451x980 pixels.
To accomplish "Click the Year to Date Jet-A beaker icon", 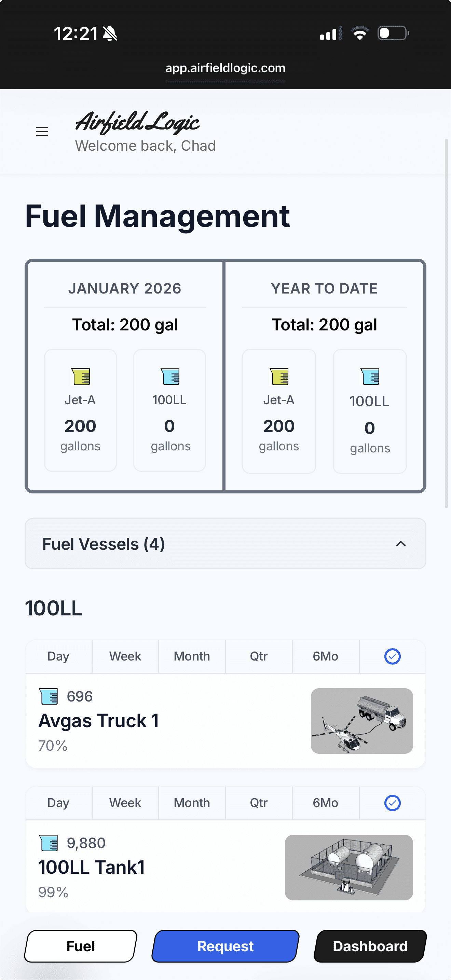I will pyautogui.click(x=279, y=376).
